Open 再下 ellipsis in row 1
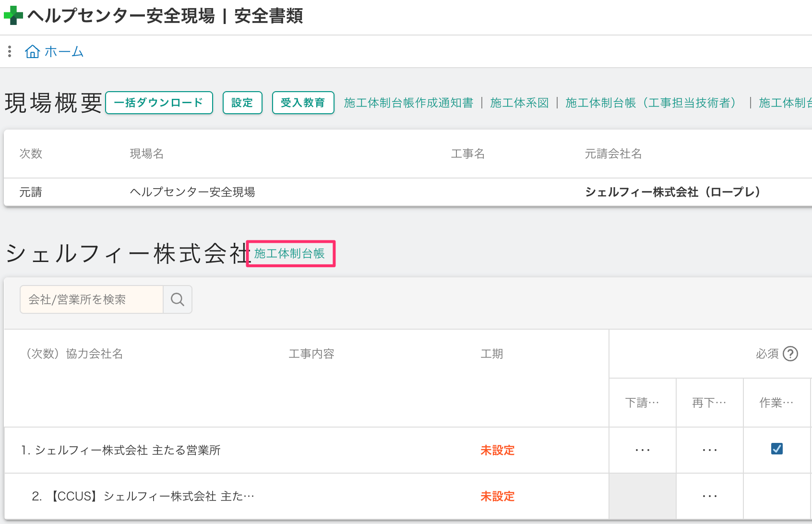The width and height of the screenshot is (812, 524). click(x=709, y=450)
